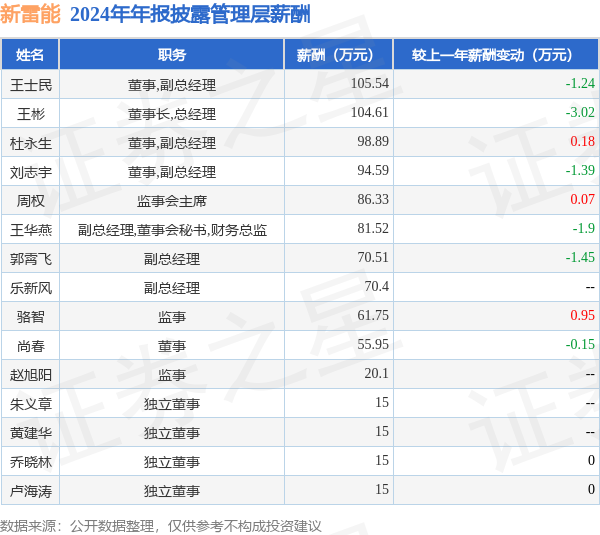The image size is (600, 535).
Task: Click the red change value 0.07
Action: click(x=582, y=199)
